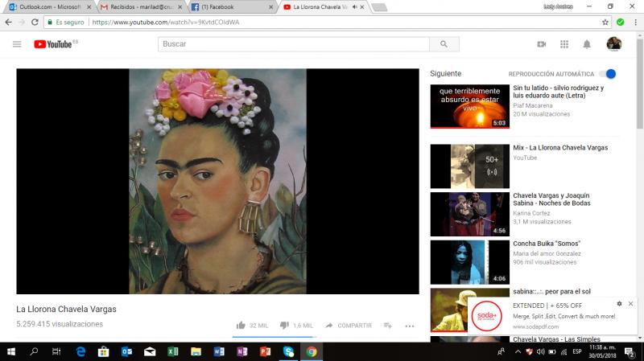Open the YouTube apps grid icon
644x361 pixels.
click(564, 44)
